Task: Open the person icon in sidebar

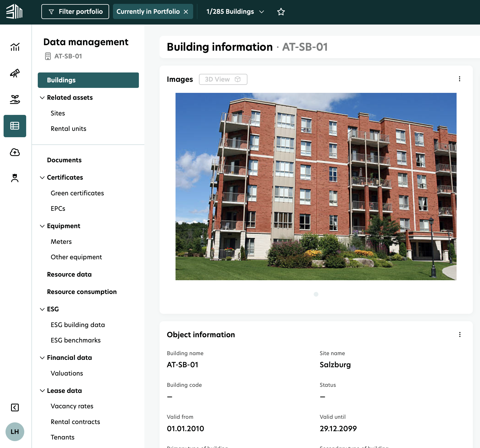Action: click(15, 178)
